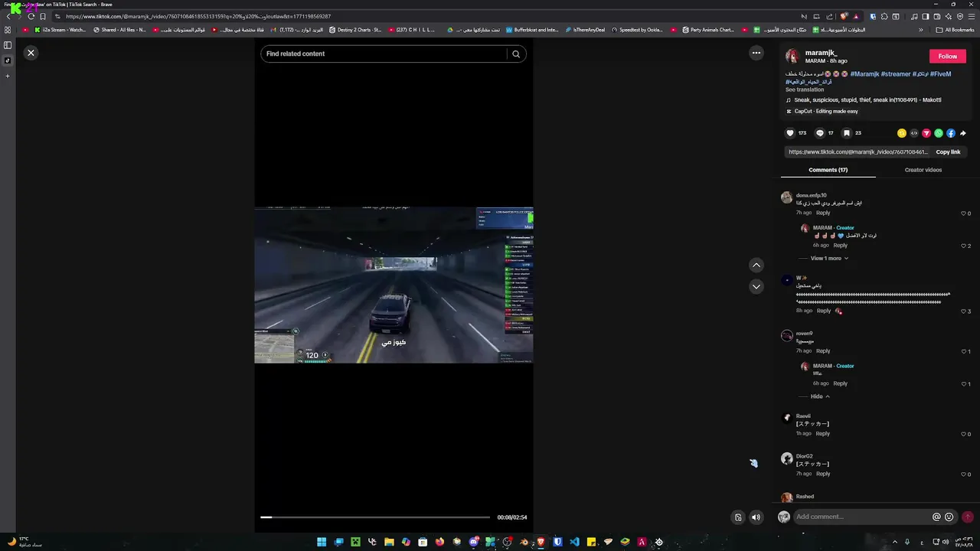Viewport: 980px width, 551px height.
Task: Click the yellow repost icon
Action: click(902, 133)
